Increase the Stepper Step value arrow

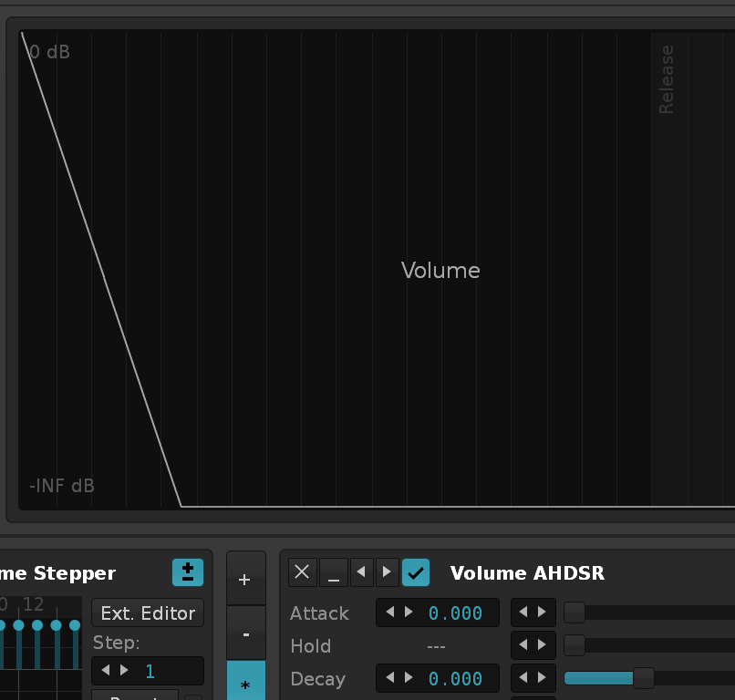tap(124, 670)
